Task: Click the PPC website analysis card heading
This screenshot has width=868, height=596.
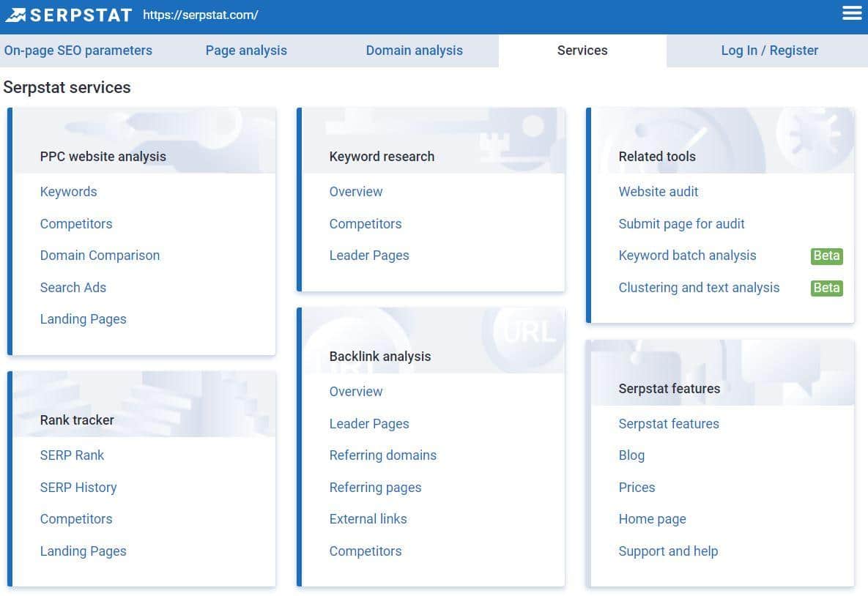Action: [103, 157]
